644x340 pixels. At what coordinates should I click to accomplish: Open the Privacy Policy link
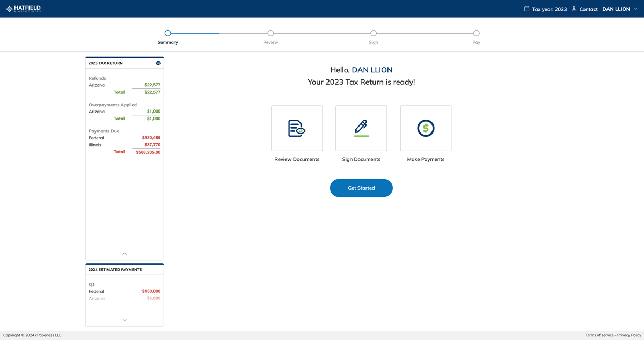point(629,335)
